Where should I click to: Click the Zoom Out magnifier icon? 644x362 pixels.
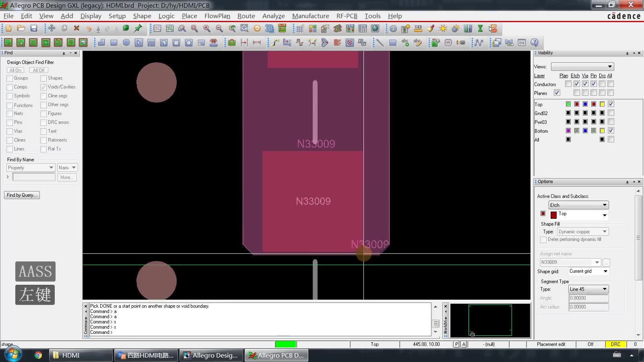219,29
